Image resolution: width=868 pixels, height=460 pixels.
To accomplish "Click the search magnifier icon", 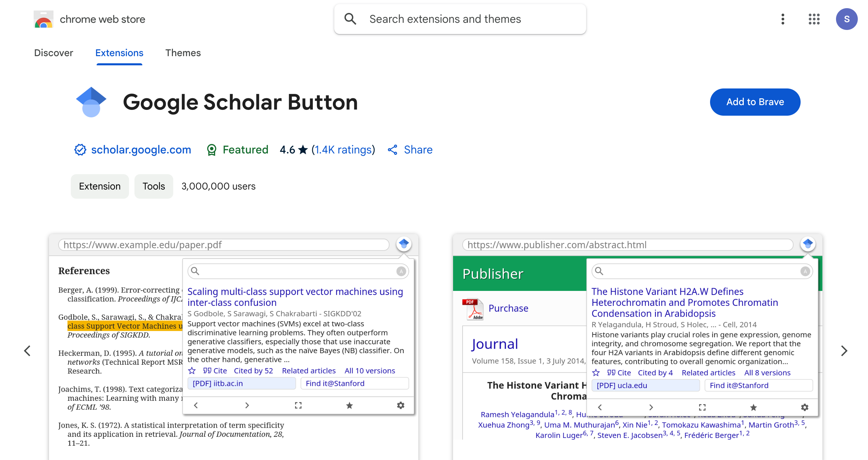I will click(x=350, y=19).
